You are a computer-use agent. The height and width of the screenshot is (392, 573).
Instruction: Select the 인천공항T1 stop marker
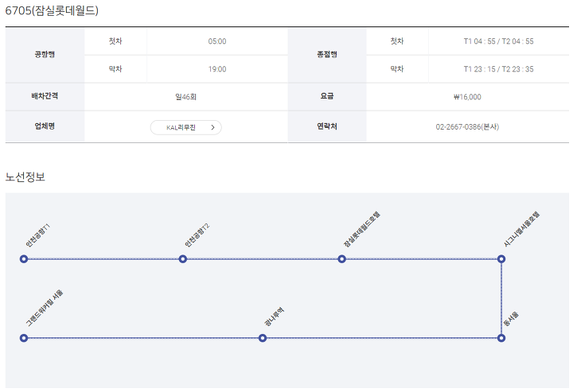(24, 259)
